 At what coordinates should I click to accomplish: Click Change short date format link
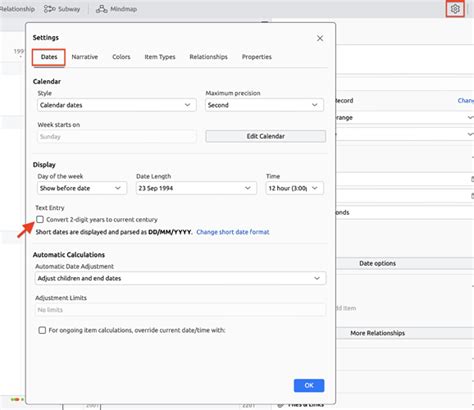click(x=233, y=232)
